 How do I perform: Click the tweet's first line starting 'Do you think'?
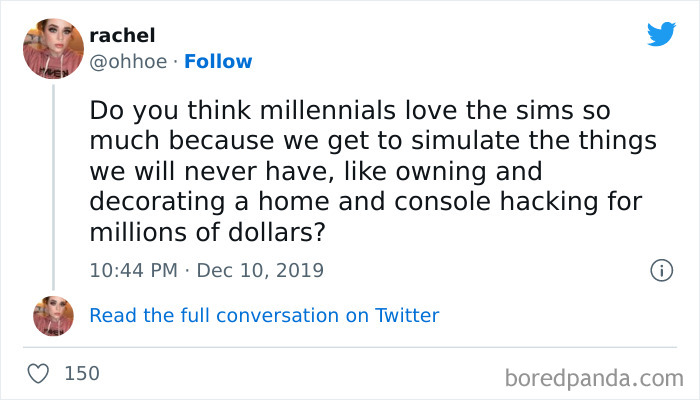(350, 108)
